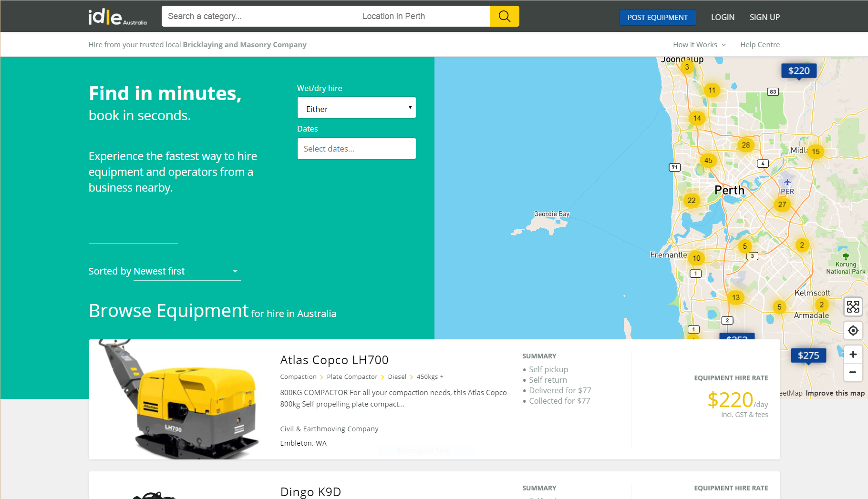Click the idle Australia logo
The height and width of the screenshot is (499, 868).
tap(117, 17)
